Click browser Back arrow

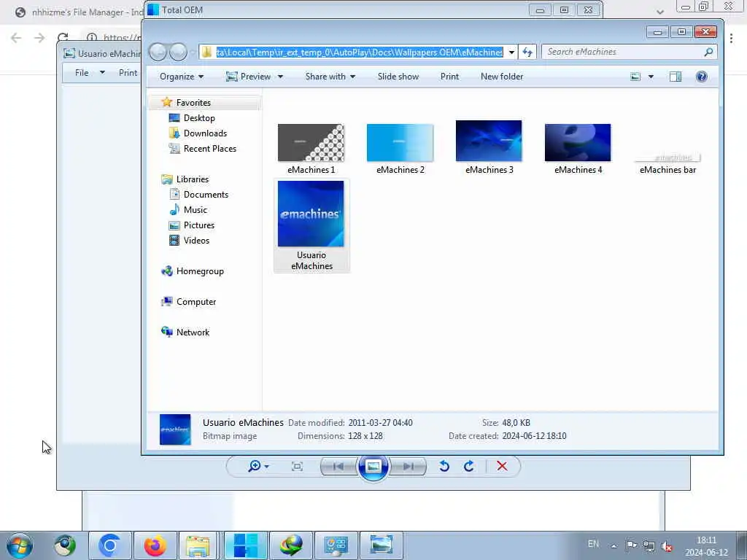16,38
